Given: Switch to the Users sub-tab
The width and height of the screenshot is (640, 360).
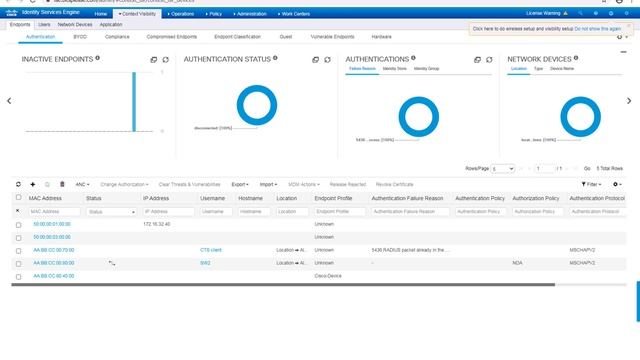Looking at the screenshot, I should [44, 24].
